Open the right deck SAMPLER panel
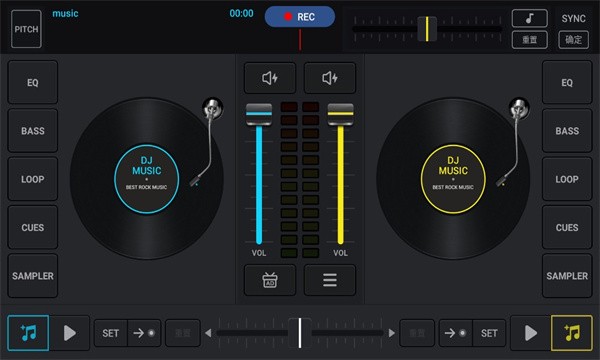The image size is (600, 360). click(567, 275)
